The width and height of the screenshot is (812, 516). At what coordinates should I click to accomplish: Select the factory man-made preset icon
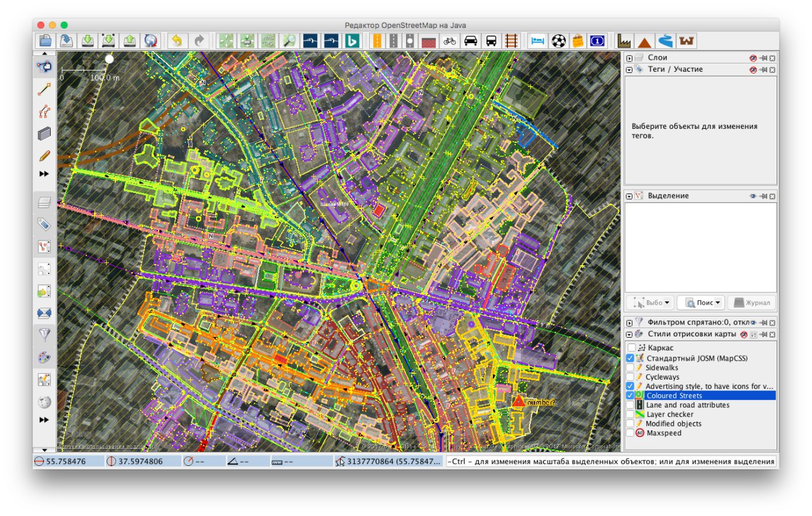pyautogui.click(x=625, y=41)
